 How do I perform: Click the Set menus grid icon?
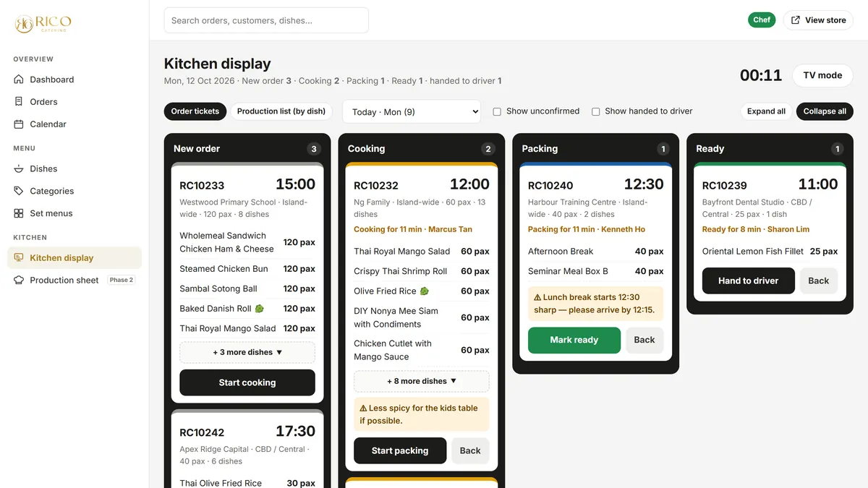click(x=19, y=213)
